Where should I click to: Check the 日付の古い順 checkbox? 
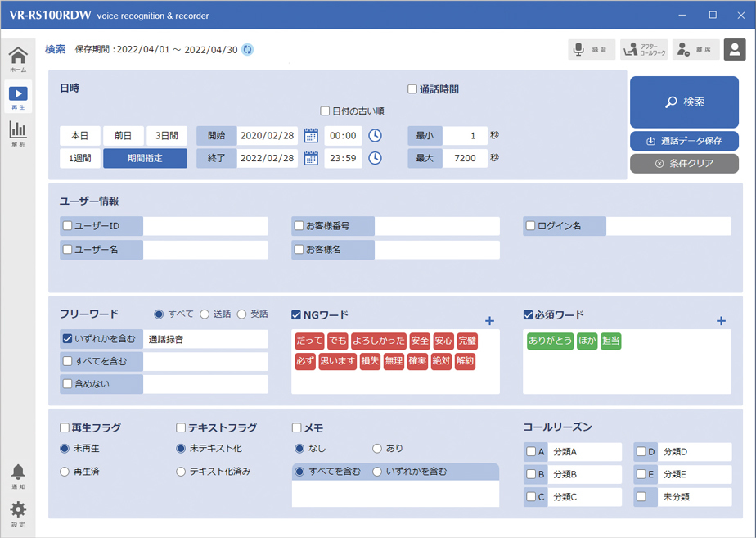coord(325,111)
